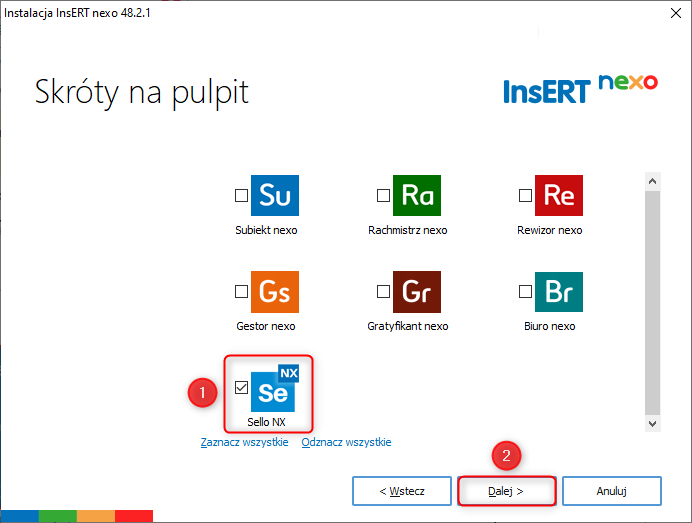The image size is (692, 523).
Task: Click the Zaznacz wszystkie link
Action: pos(244,442)
